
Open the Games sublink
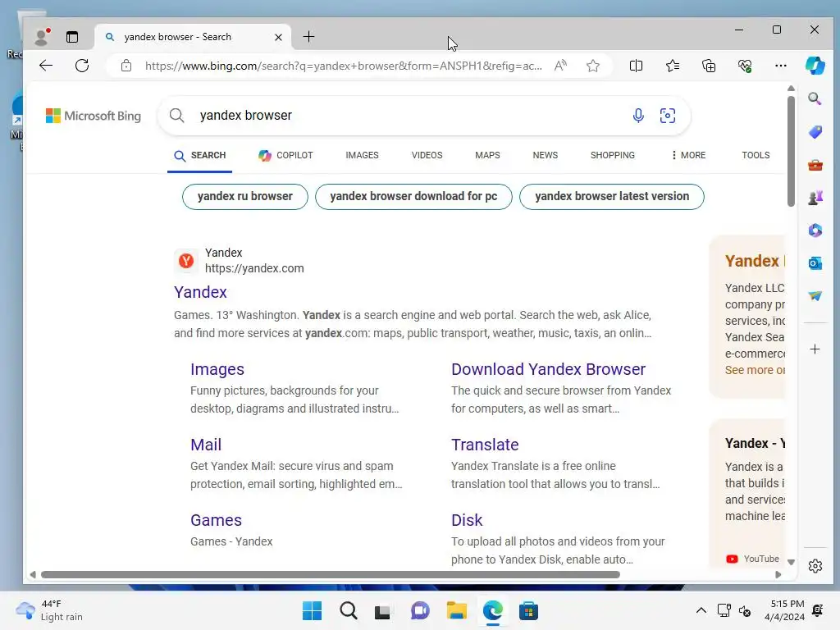(x=216, y=520)
